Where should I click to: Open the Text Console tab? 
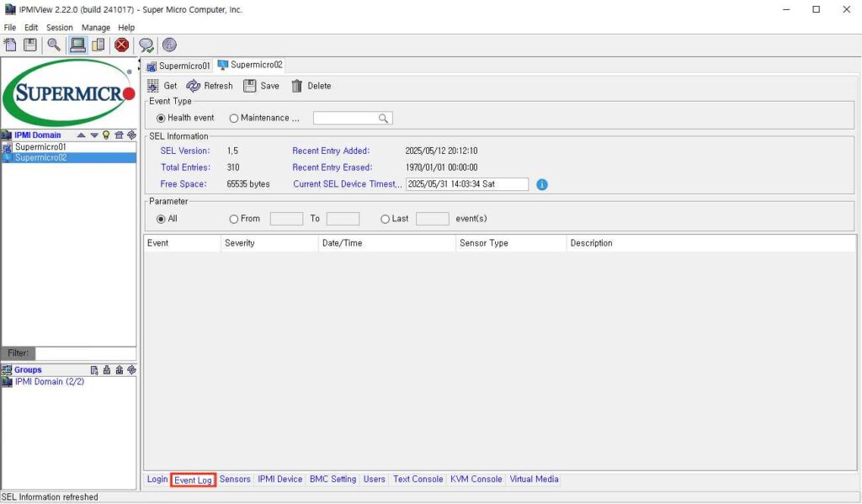pyautogui.click(x=418, y=480)
